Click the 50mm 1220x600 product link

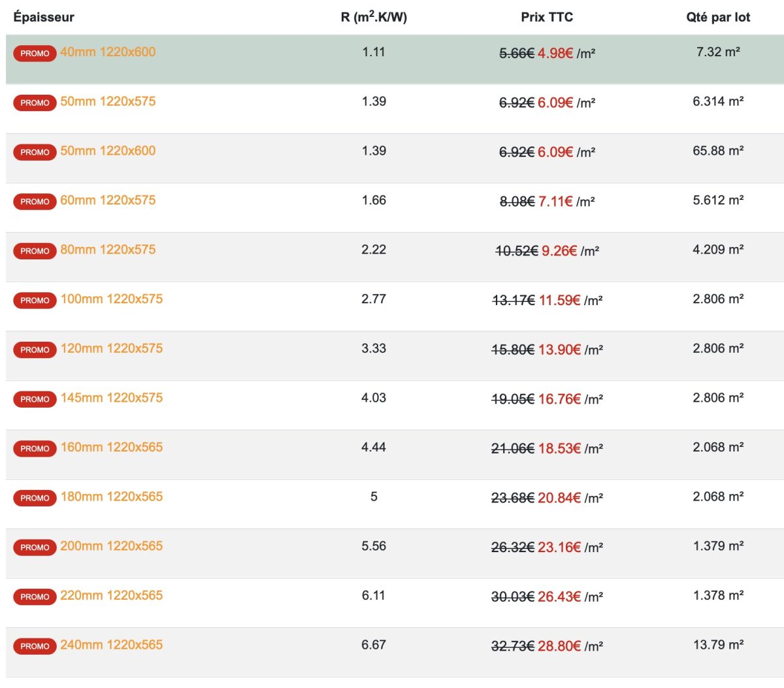pos(108,151)
